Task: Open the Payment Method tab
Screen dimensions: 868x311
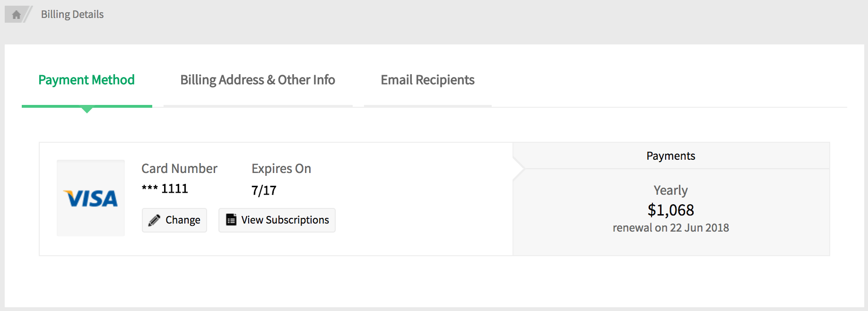Action: click(x=87, y=80)
